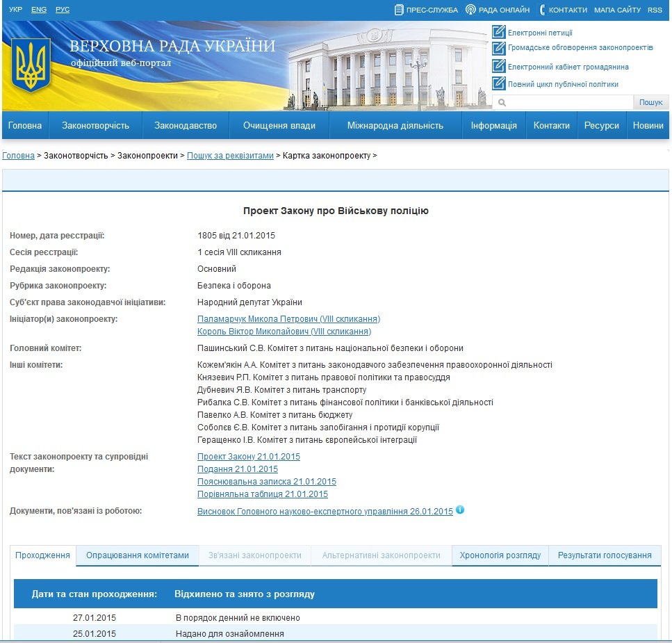672x643 pixels.
Task: Switch site language to ENG
Action: pyautogui.click(x=38, y=10)
